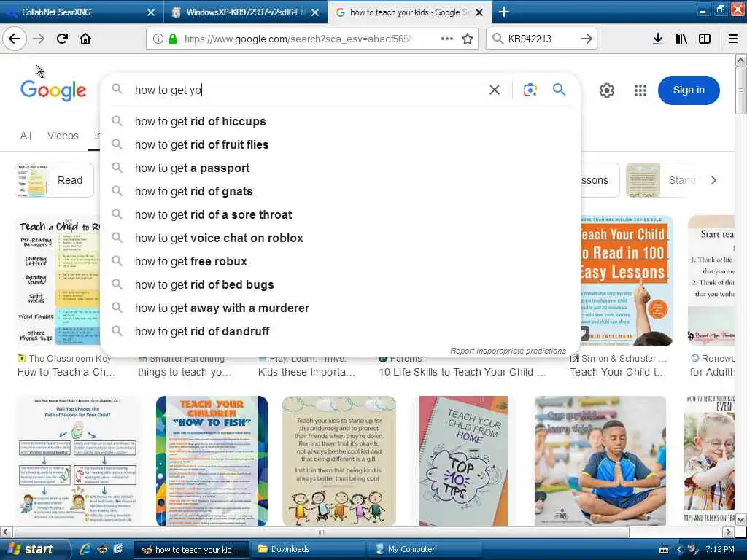Select the Read filter chip
747x560 pixels.
54,180
